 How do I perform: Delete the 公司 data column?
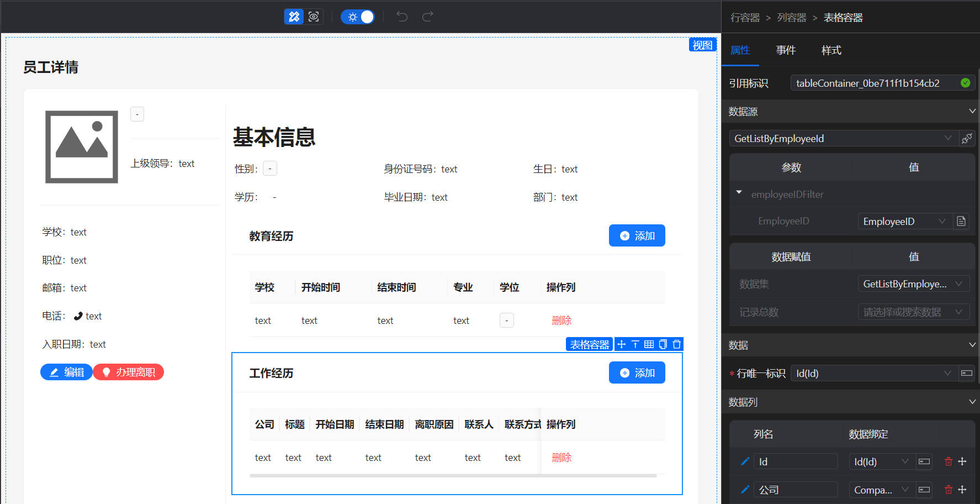[x=949, y=490]
